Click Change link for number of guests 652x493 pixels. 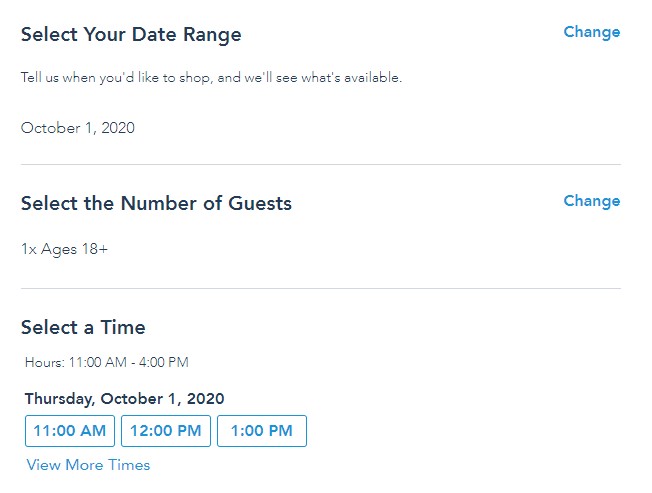[x=591, y=201]
